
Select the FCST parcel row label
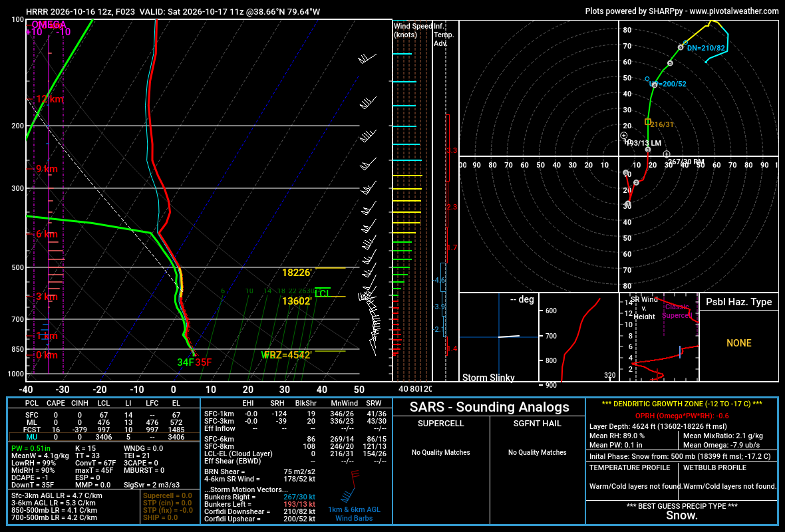coord(31,430)
